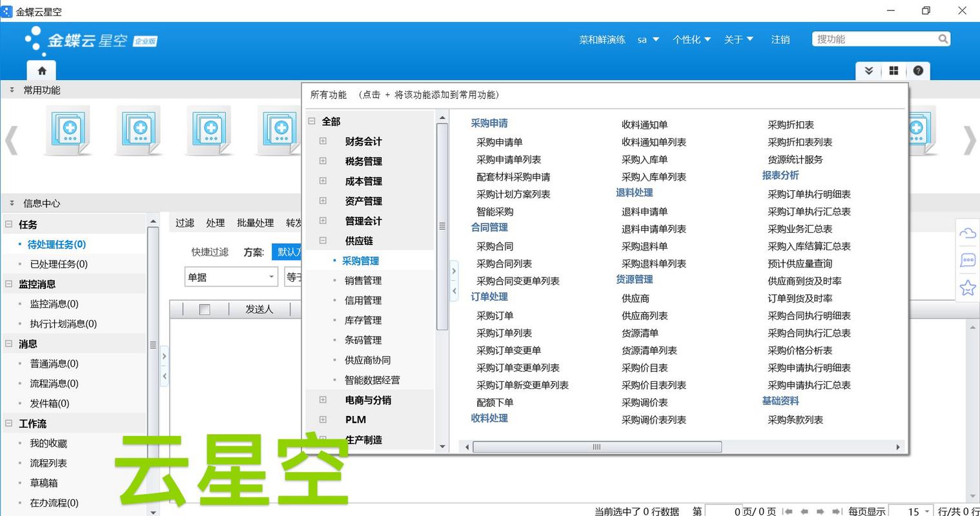The image size is (980, 516).
Task: Click 注销 to log out
Action: pos(780,39)
